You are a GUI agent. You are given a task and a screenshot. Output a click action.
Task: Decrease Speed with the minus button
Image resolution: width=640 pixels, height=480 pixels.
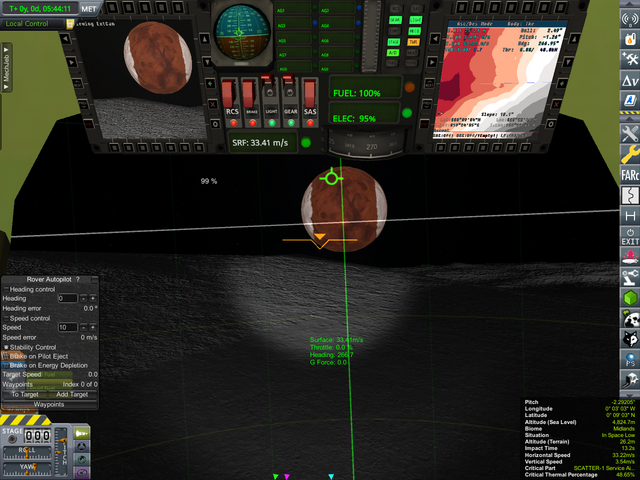[x=83, y=327]
